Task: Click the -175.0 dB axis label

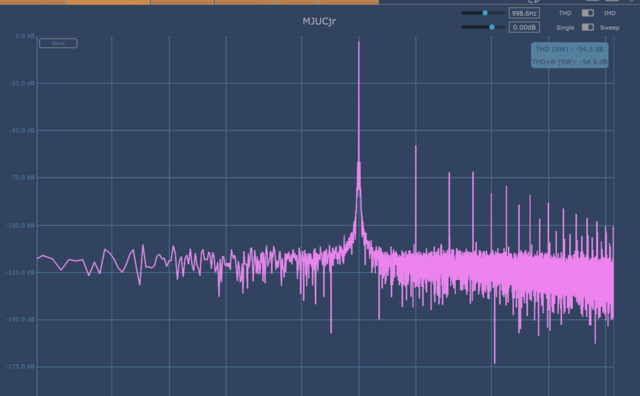Action: pyautogui.click(x=20, y=367)
